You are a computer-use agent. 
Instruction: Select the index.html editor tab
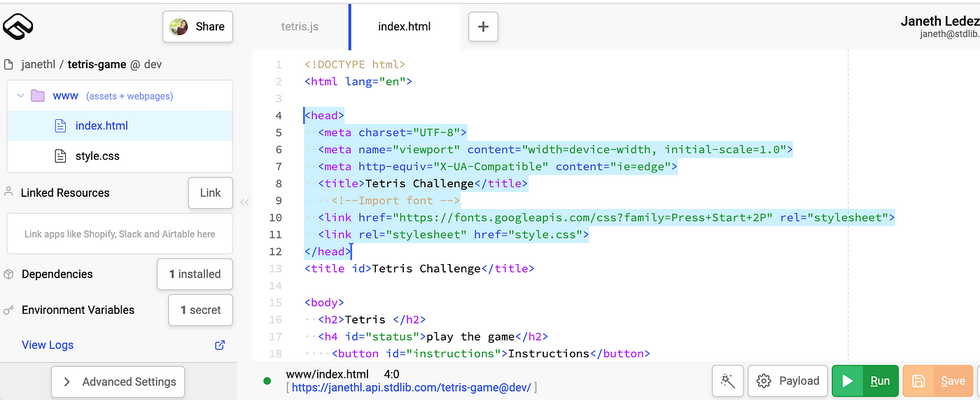point(405,27)
